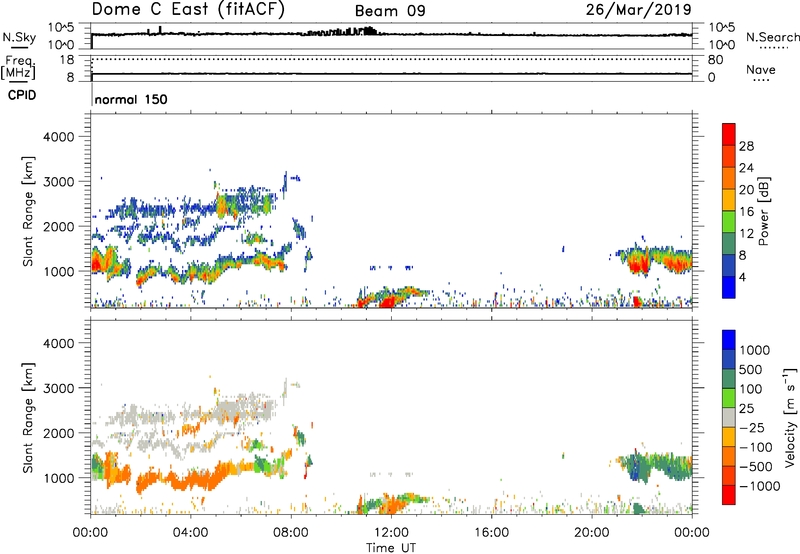Click the 'N.Search' legend label
800x554 pixels.
[772, 37]
